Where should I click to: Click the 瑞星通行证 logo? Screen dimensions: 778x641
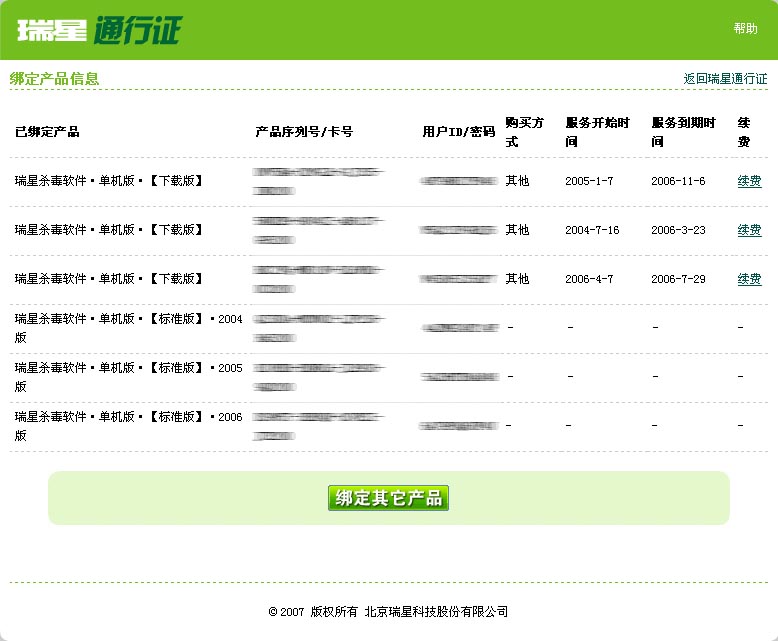(99, 30)
